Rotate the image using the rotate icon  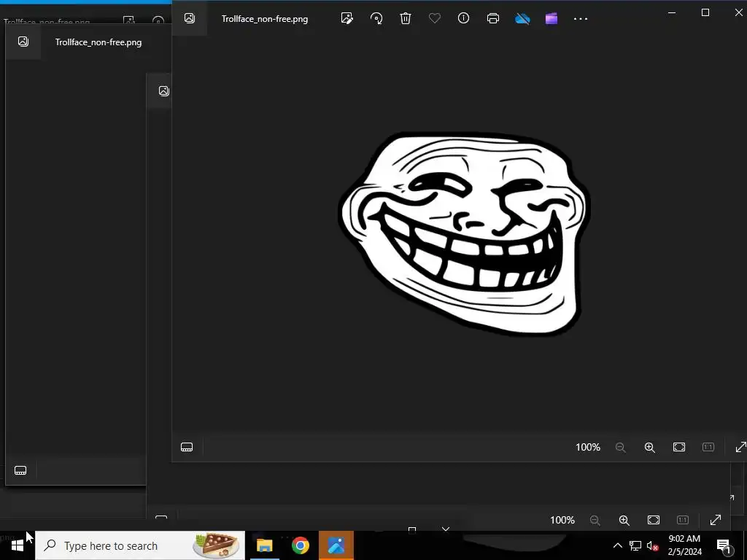(376, 18)
